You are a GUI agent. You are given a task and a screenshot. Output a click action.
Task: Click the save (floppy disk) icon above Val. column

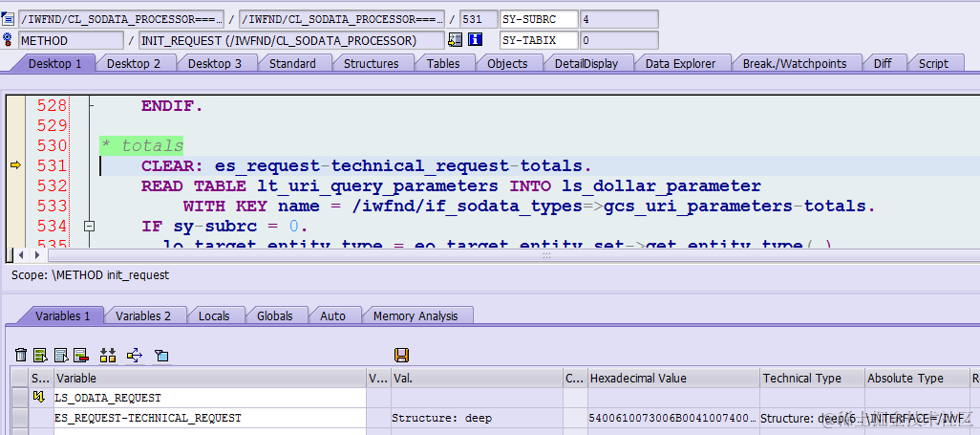tap(401, 356)
